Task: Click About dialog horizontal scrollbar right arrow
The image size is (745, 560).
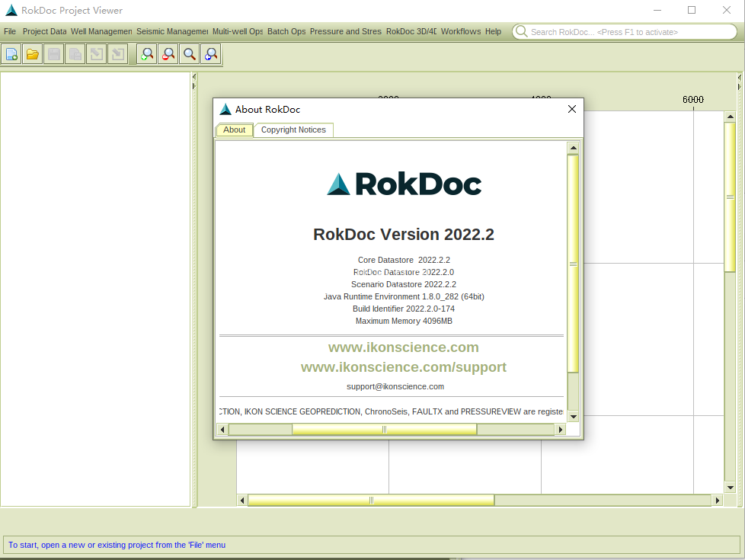Action: (x=561, y=430)
